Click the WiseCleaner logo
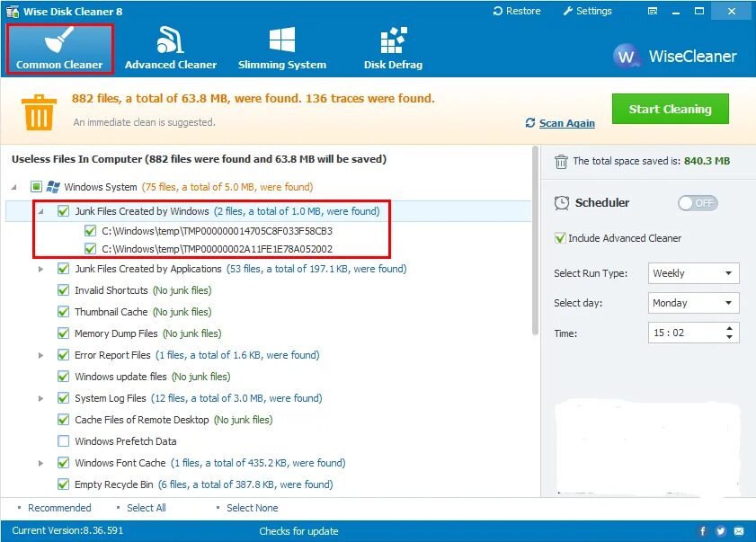The height and width of the screenshot is (542, 756). [x=675, y=57]
